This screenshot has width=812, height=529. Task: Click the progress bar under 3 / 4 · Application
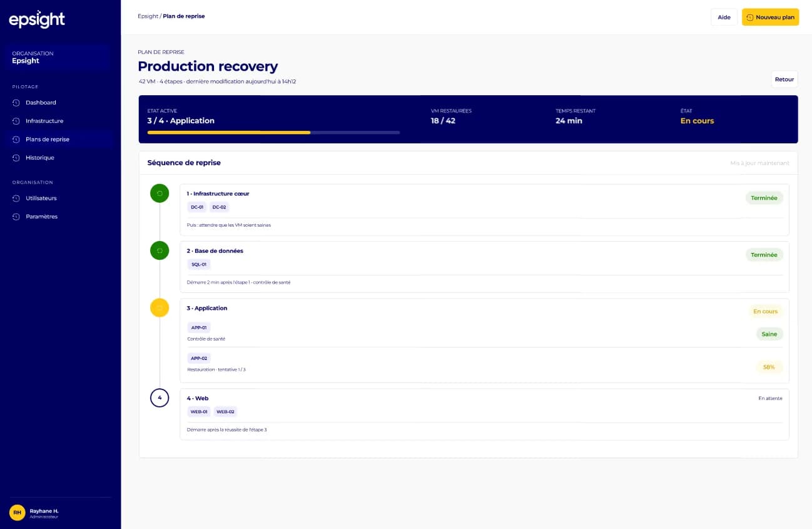273,133
